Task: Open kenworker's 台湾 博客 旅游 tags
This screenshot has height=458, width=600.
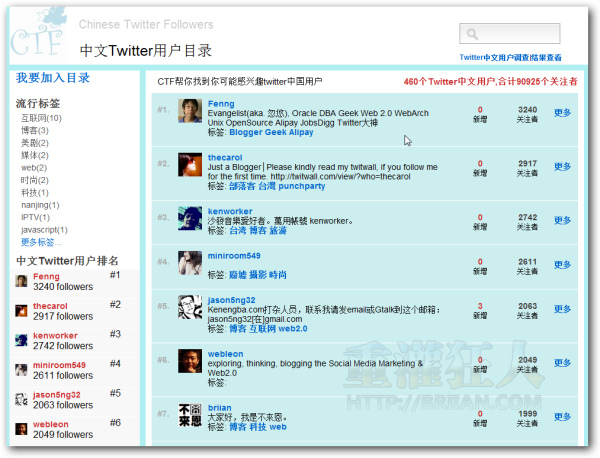Action: [x=258, y=231]
